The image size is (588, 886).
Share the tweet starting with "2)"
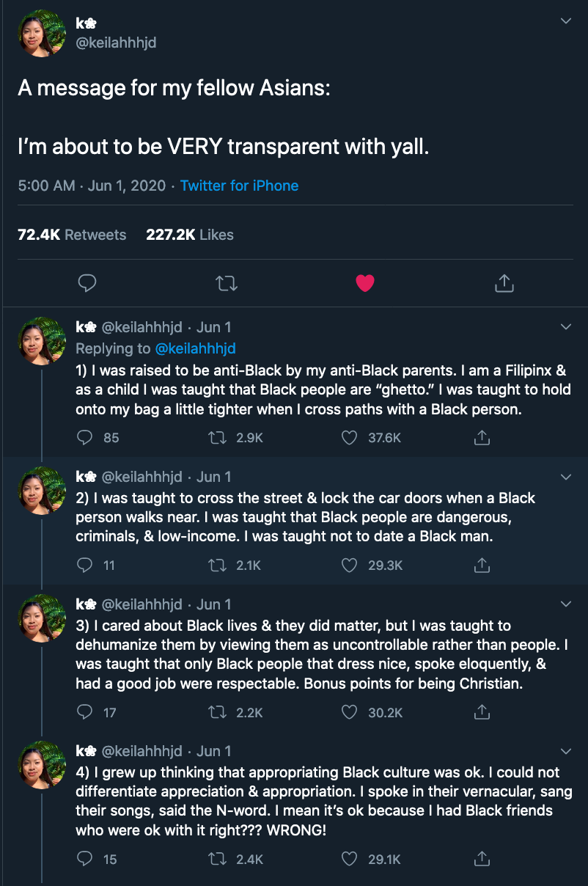(x=481, y=565)
